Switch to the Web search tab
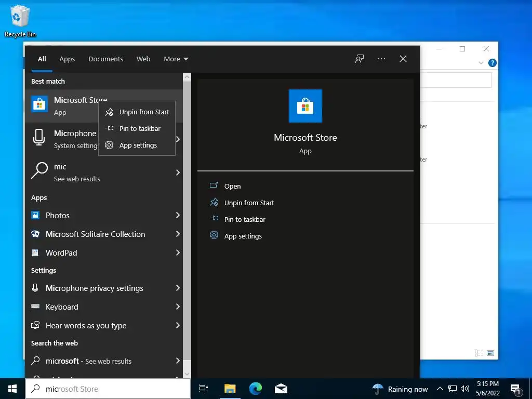 pyautogui.click(x=143, y=59)
